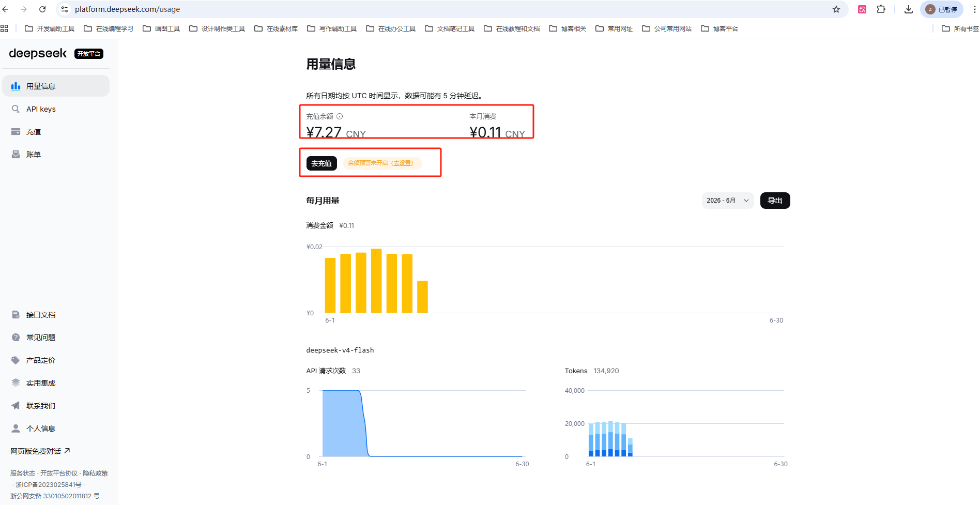
Task: Bookmark this page with the star icon
Action: tap(836, 9)
